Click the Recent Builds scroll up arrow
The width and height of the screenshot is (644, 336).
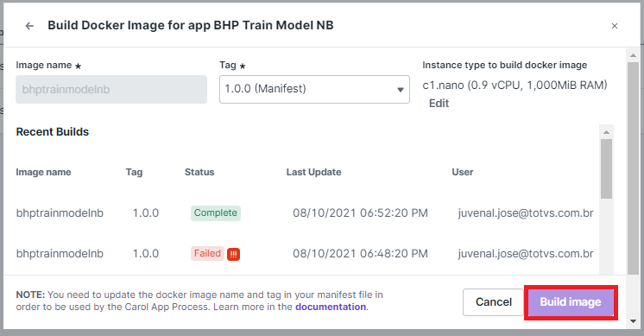point(606,132)
